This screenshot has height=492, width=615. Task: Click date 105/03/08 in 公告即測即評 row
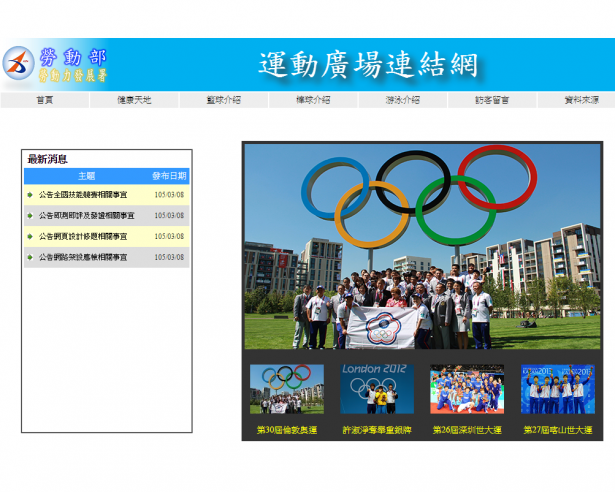click(x=169, y=216)
